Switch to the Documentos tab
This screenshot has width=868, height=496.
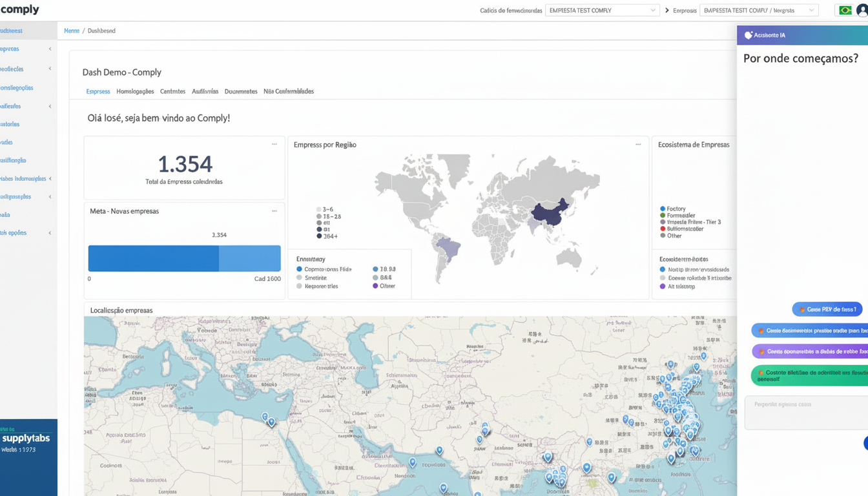[x=241, y=92]
